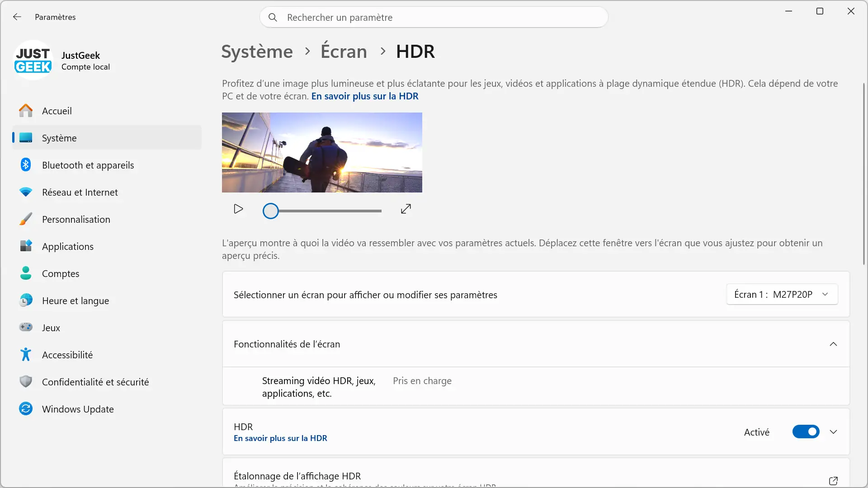Click the HDR preview video thumbnail
Image resolution: width=868 pixels, height=488 pixels.
[322, 152]
